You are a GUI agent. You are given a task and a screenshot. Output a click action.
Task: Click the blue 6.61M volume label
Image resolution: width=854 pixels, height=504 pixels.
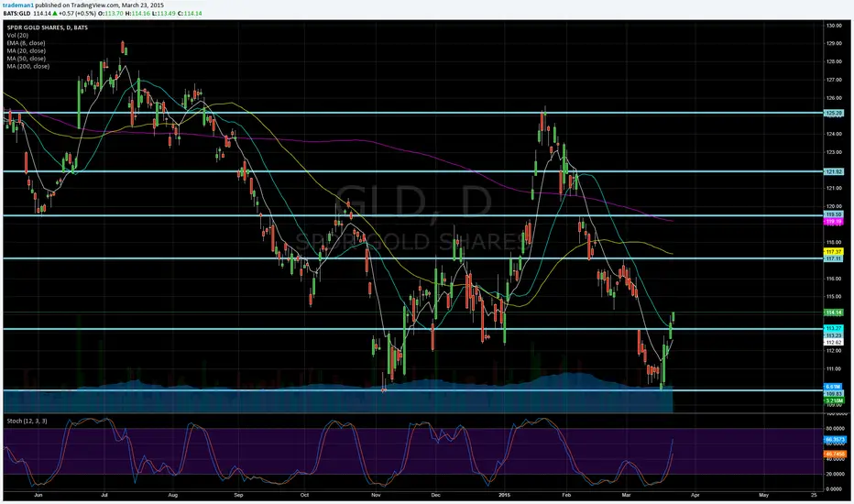(834, 387)
